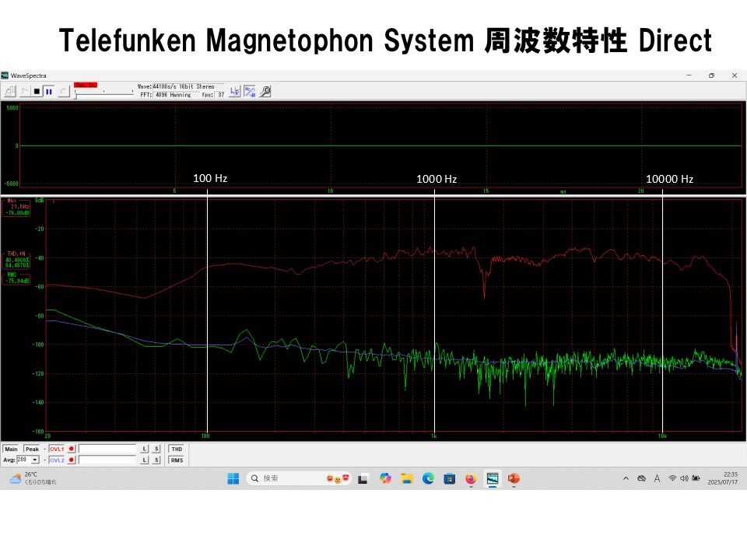Close the WaveSpectra window
This screenshot has width=747, height=560.
[x=734, y=75]
